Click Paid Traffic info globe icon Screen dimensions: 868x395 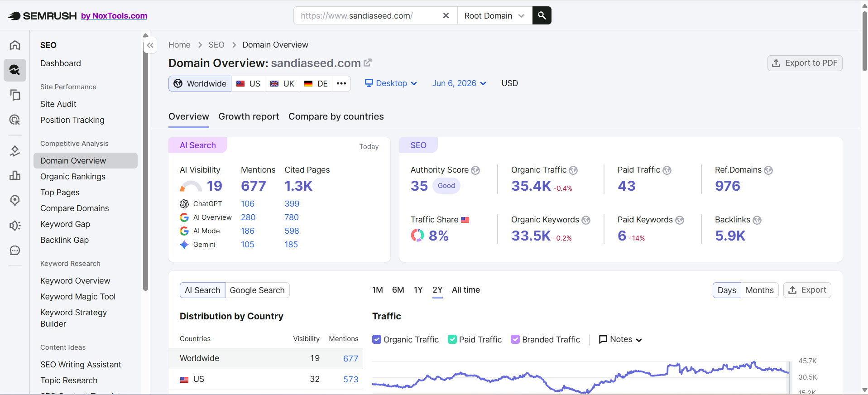click(667, 170)
